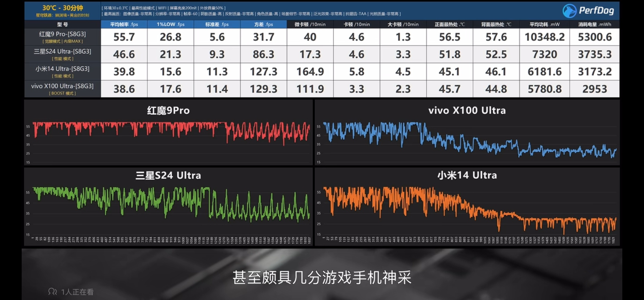Click the 小米14 Ultra chart title
The image size is (644, 300).
[467, 175]
